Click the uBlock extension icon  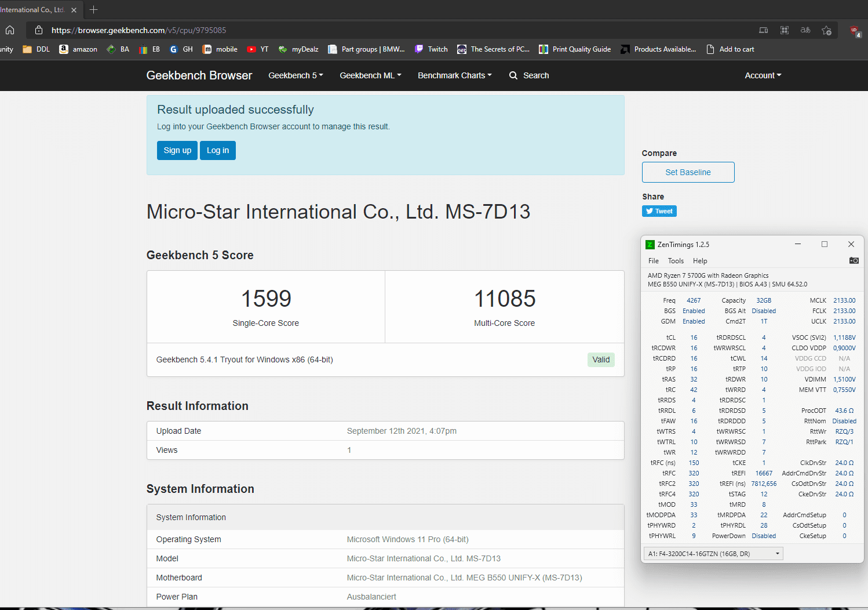point(855,31)
